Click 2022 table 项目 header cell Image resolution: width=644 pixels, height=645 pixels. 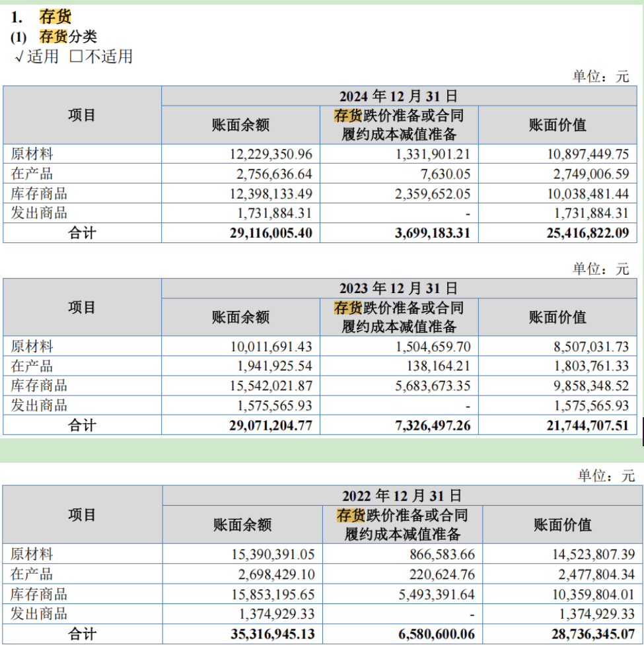[83, 514]
